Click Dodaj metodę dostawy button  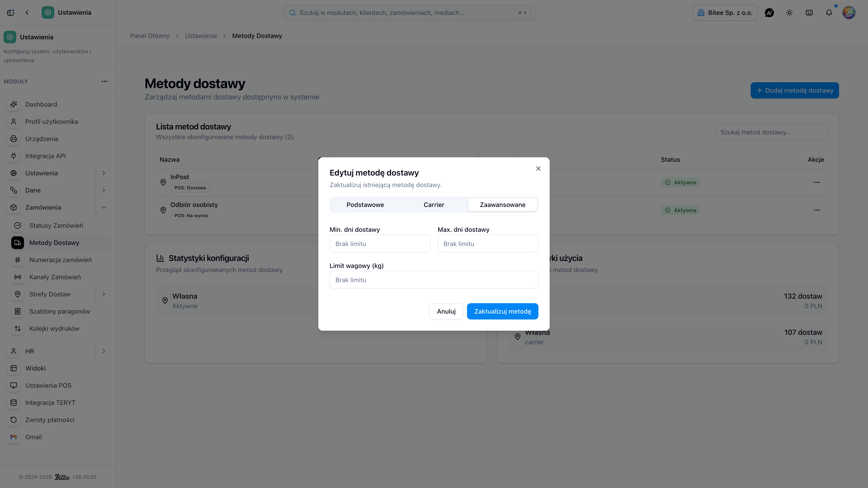[x=795, y=91]
